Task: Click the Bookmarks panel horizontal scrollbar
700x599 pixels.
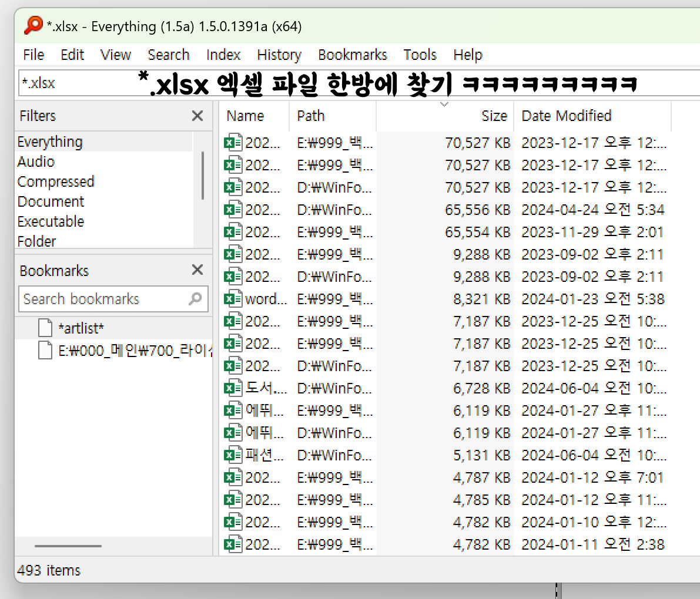Action: pos(68,546)
